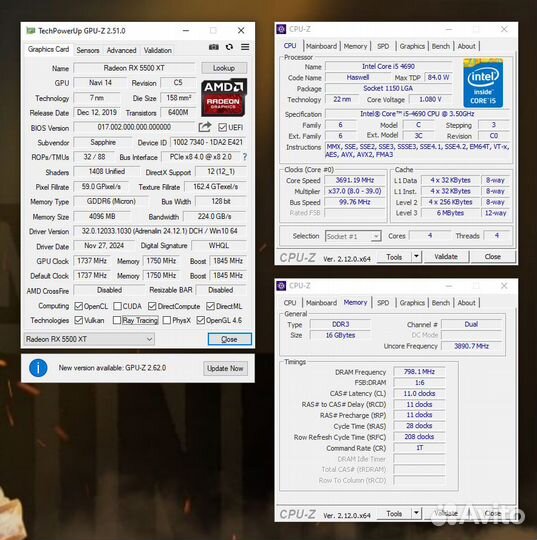Open About tab in bottom CPU-Z window

click(x=466, y=303)
